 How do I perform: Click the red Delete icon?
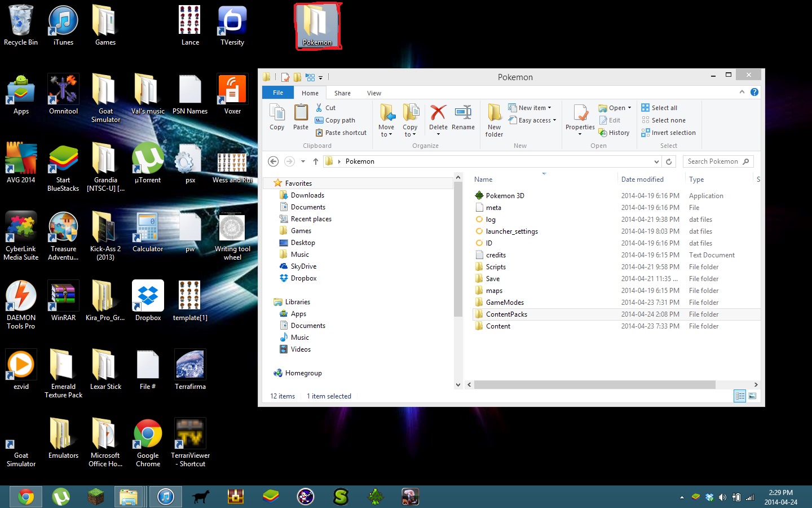[x=438, y=113]
